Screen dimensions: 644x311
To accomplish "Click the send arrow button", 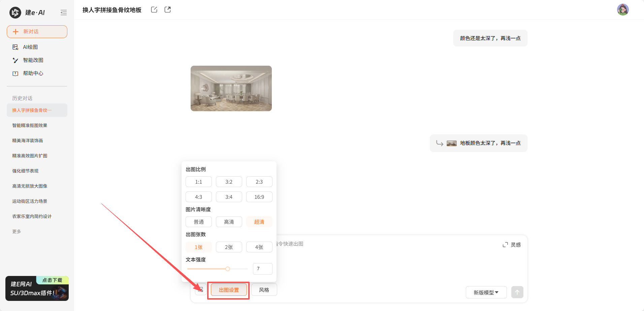I will click(517, 292).
